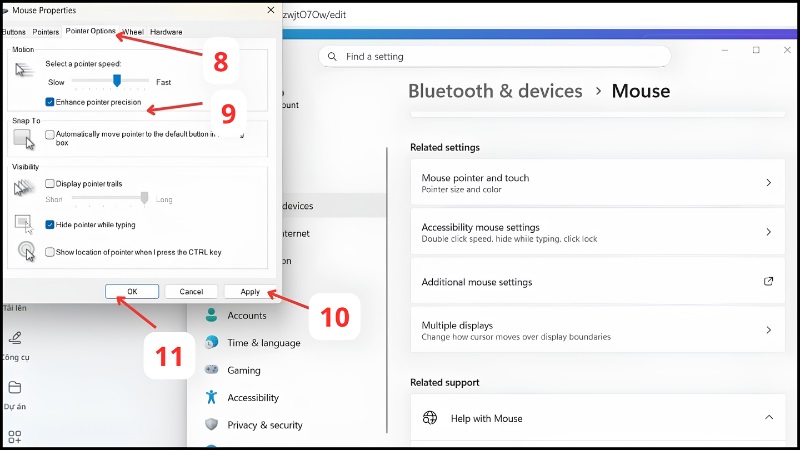The image size is (800, 450).
Task: Click the Time & language globe icon
Action: (x=211, y=342)
